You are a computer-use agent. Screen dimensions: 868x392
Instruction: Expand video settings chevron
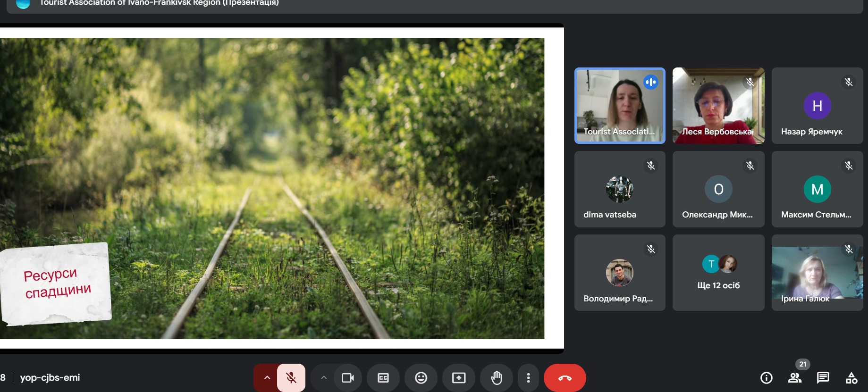click(323, 378)
